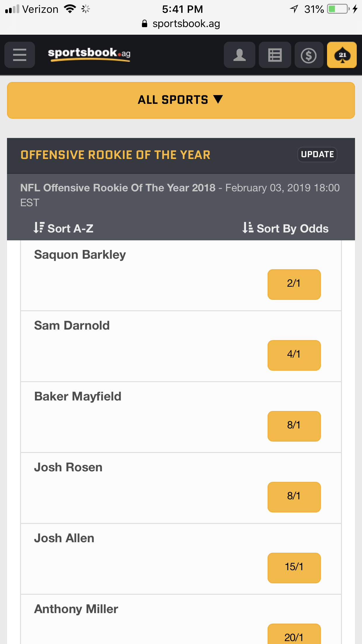Select Anthony Miller 20/1 odds
Image resolution: width=362 pixels, height=644 pixels.
294,634
